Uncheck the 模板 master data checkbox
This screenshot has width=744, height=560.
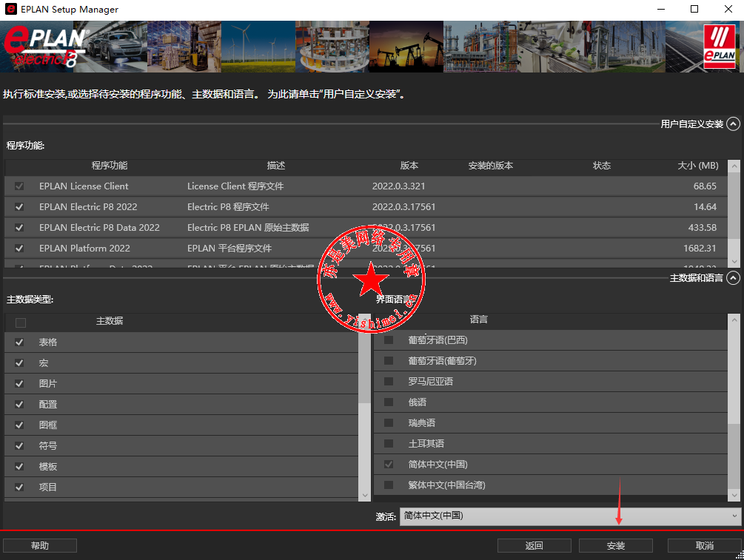[x=19, y=467]
